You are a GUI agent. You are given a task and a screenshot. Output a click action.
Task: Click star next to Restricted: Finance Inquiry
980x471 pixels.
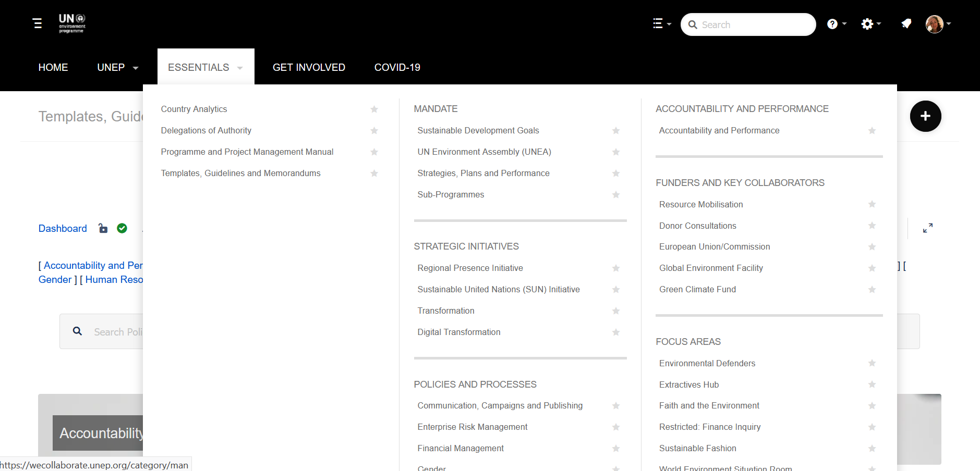point(872,427)
